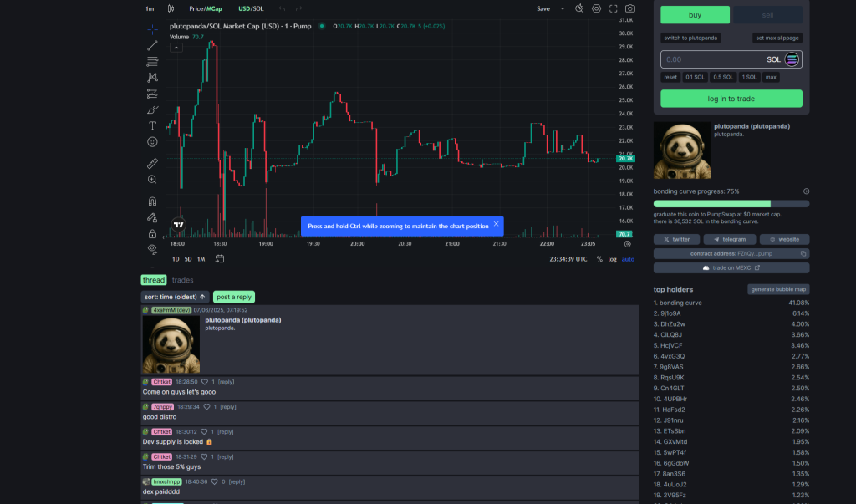Open the go to date calendar
Viewport: 856px width, 504px height.
220,259
